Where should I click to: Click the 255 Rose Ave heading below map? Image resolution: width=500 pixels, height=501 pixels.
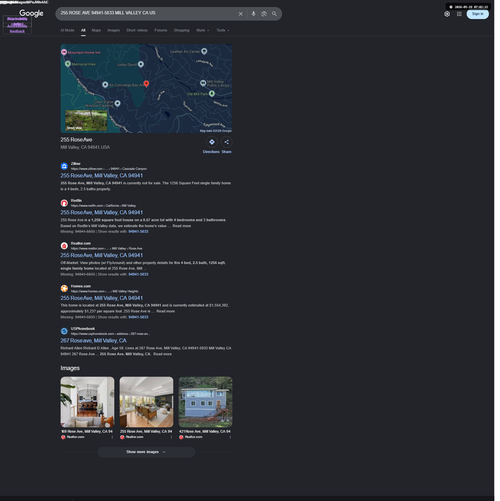point(76,140)
